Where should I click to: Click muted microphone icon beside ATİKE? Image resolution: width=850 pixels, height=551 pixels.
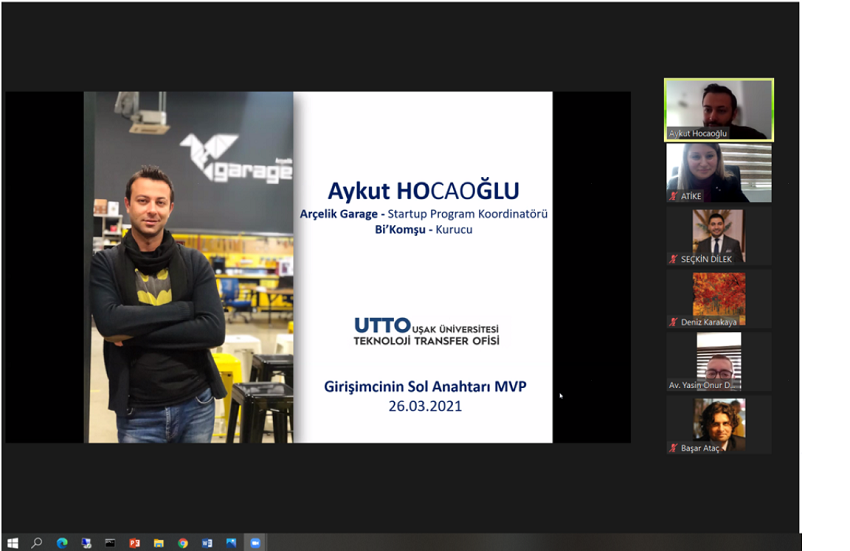[x=673, y=196]
